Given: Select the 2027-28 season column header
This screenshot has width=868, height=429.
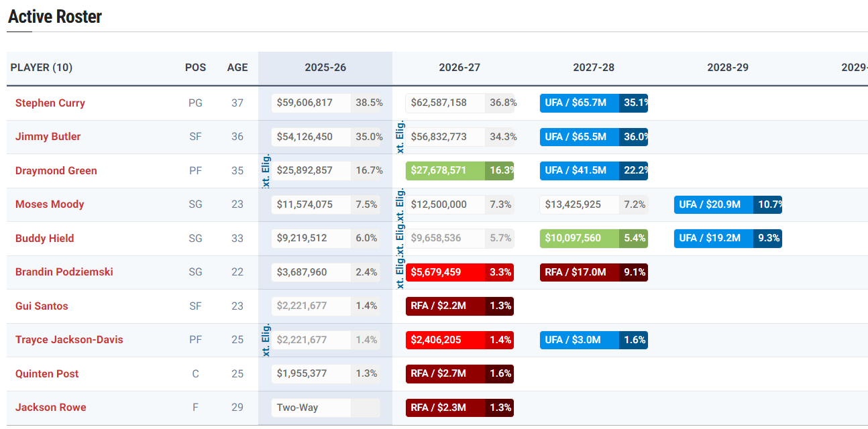Looking at the screenshot, I should coord(594,68).
